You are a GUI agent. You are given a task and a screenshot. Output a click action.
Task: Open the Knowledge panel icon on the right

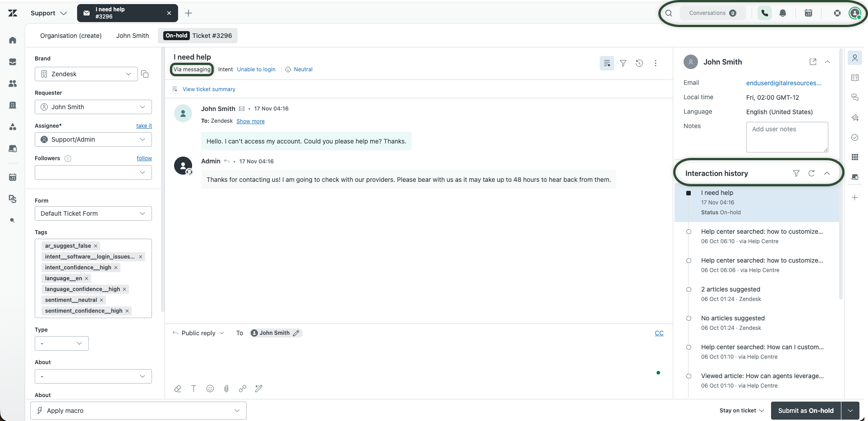tap(855, 77)
